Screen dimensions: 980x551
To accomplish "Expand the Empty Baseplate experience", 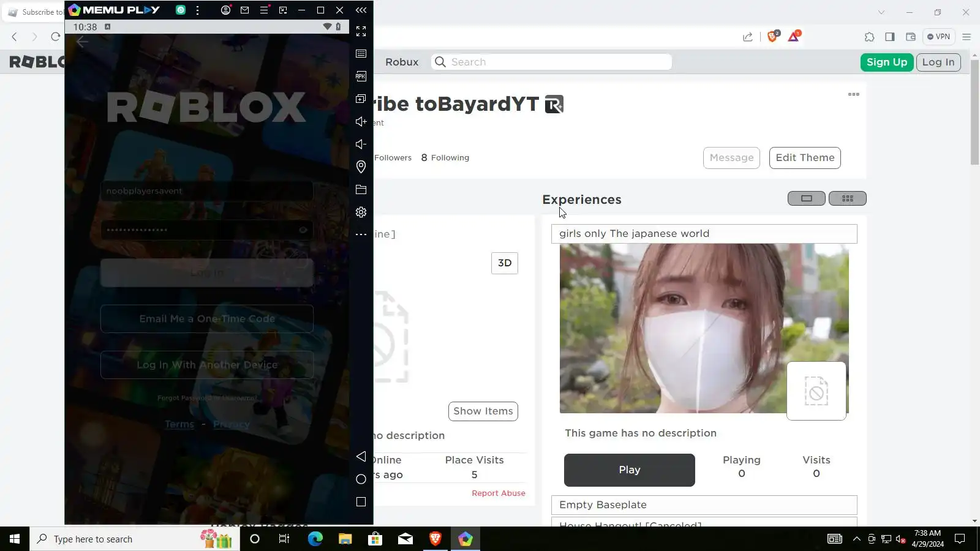I will pos(704,505).
